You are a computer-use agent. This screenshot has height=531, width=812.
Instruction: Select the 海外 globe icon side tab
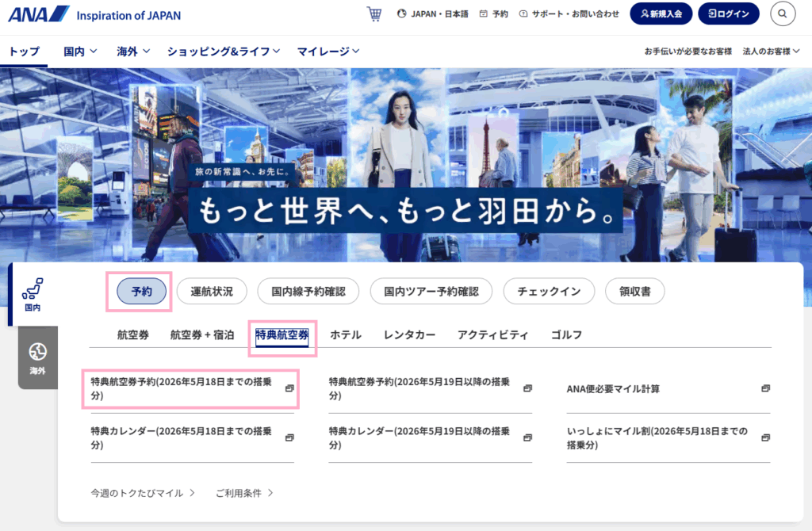point(37,357)
